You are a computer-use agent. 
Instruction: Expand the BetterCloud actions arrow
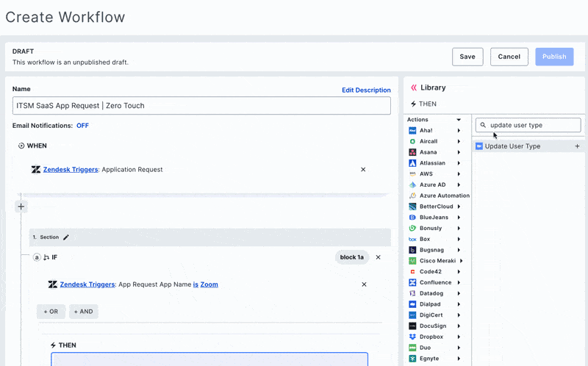(459, 207)
